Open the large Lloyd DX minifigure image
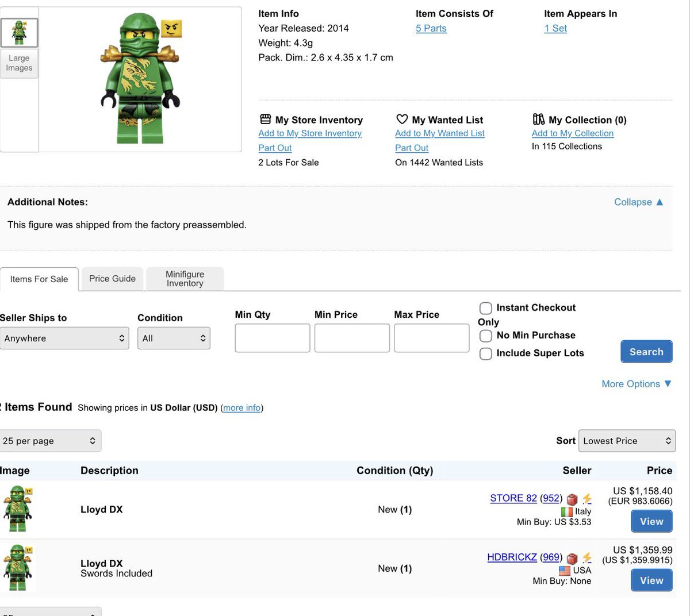Viewport: 690px width, 616px height. (x=140, y=79)
